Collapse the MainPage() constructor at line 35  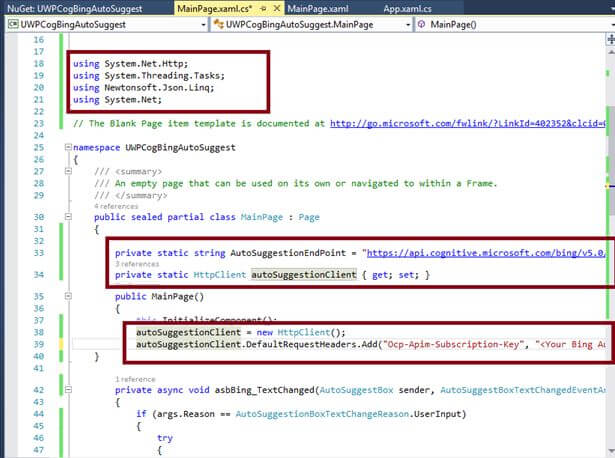tap(68, 296)
